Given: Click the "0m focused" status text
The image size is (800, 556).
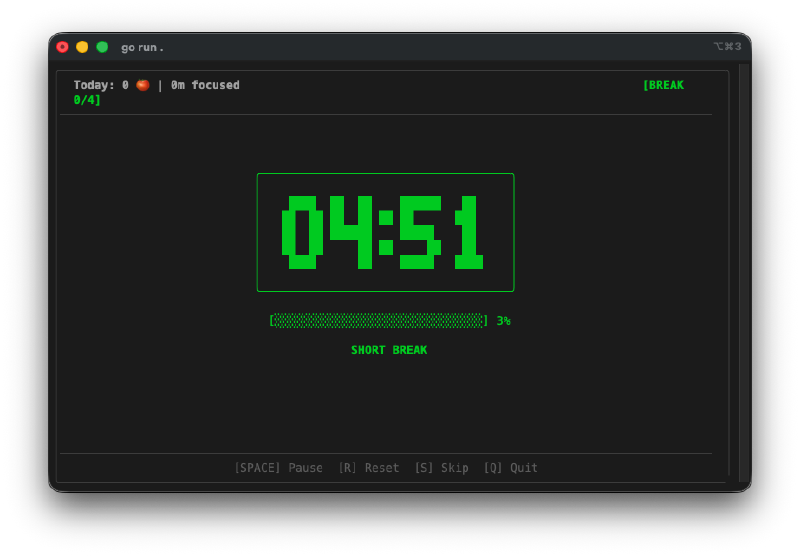Looking at the screenshot, I should point(205,85).
